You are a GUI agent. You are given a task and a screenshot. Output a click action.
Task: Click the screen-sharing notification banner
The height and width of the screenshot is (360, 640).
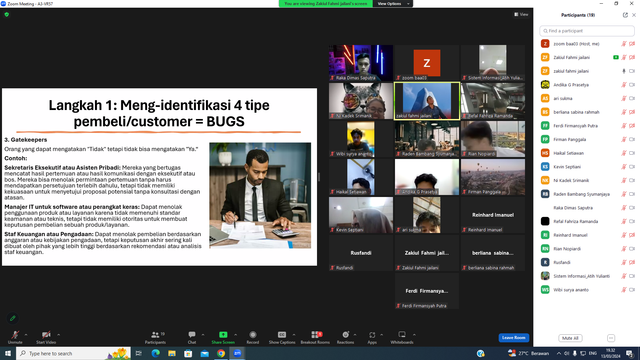pos(326,4)
